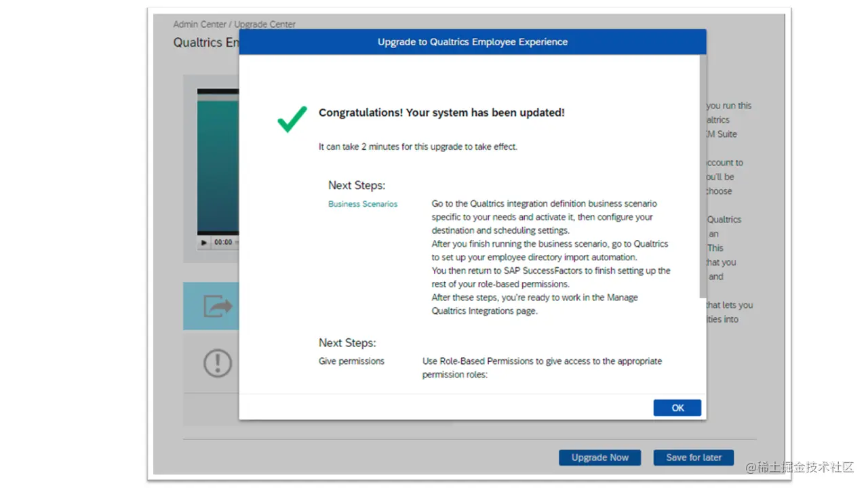Click the 'Congratulations! Your system has been updated!' heading
Image resolution: width=868 pixels, height=488 pixels.
pyautogui.click(x=441, y=113)
